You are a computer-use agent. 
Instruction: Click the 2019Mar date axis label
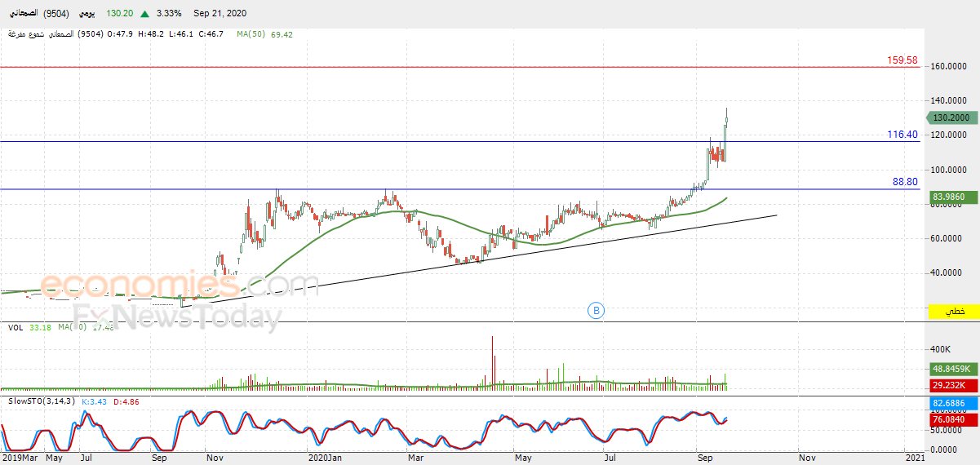[19, 458]
